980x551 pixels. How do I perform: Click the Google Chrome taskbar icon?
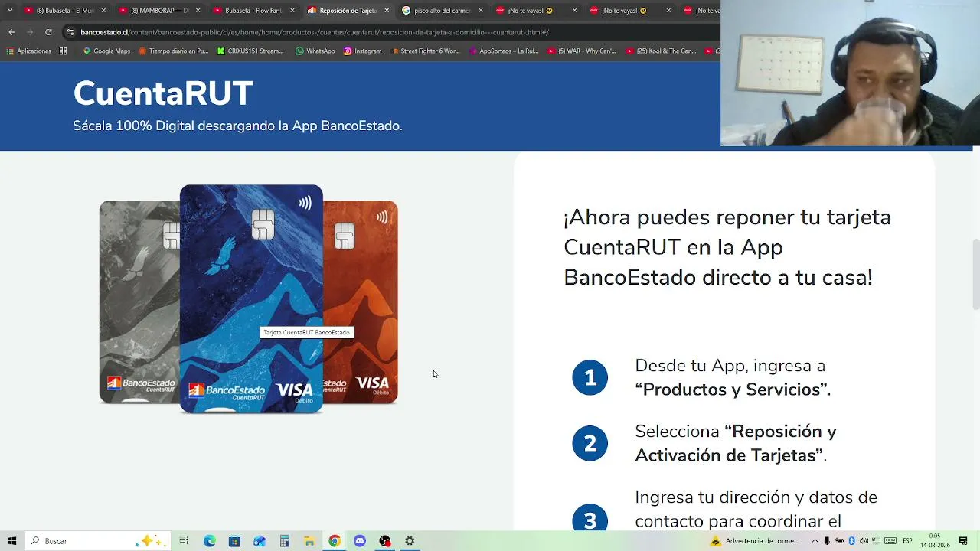(x=335, y=541)
